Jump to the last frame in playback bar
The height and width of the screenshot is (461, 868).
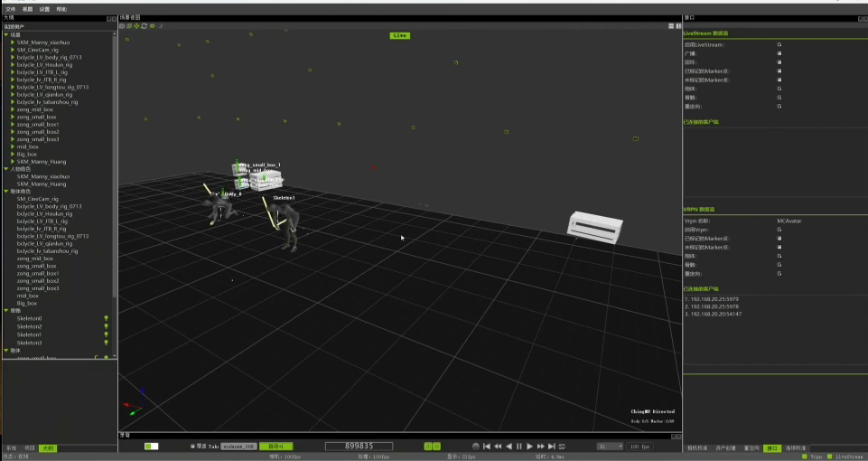(551, 447)
